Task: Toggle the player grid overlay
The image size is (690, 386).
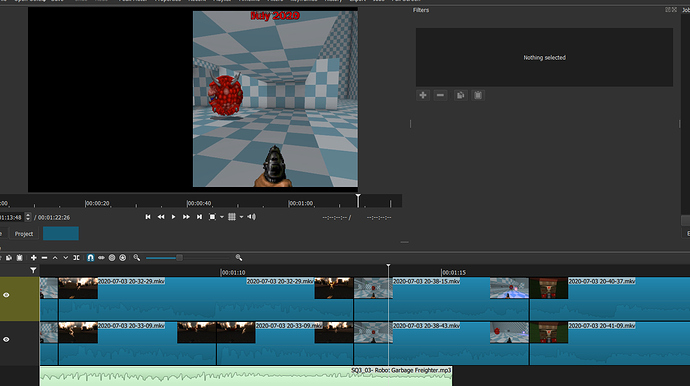Action: coord(232,217)
